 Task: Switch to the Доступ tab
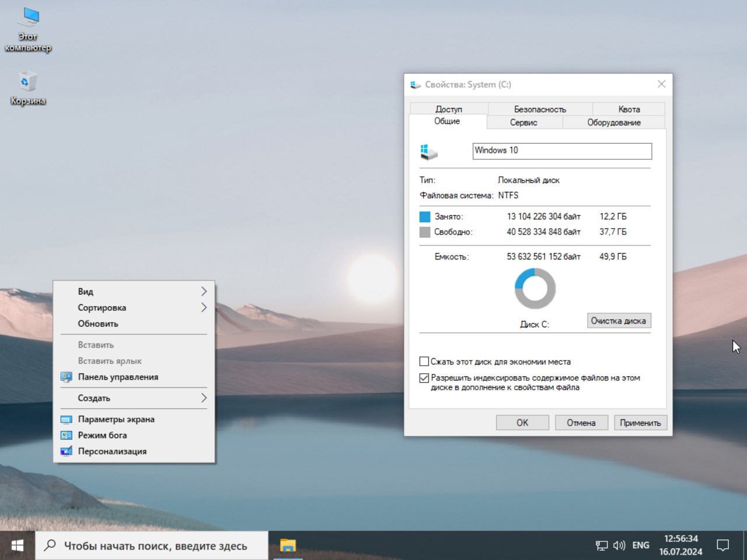(x=449, y=109)
